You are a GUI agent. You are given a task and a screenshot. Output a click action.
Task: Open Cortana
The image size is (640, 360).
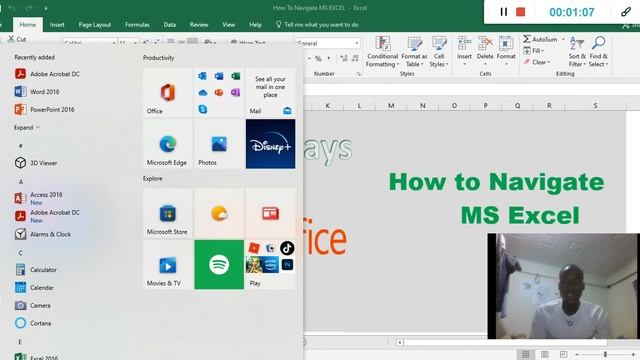point(33,323)
